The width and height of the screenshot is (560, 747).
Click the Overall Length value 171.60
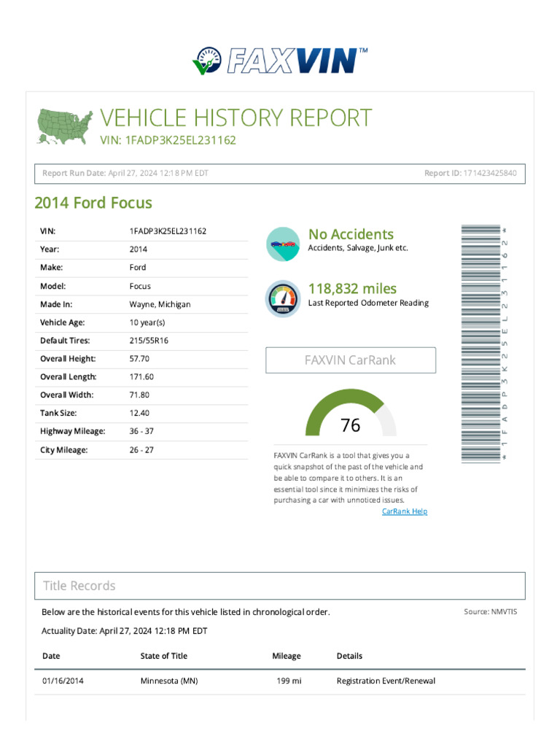coord(141,377)
